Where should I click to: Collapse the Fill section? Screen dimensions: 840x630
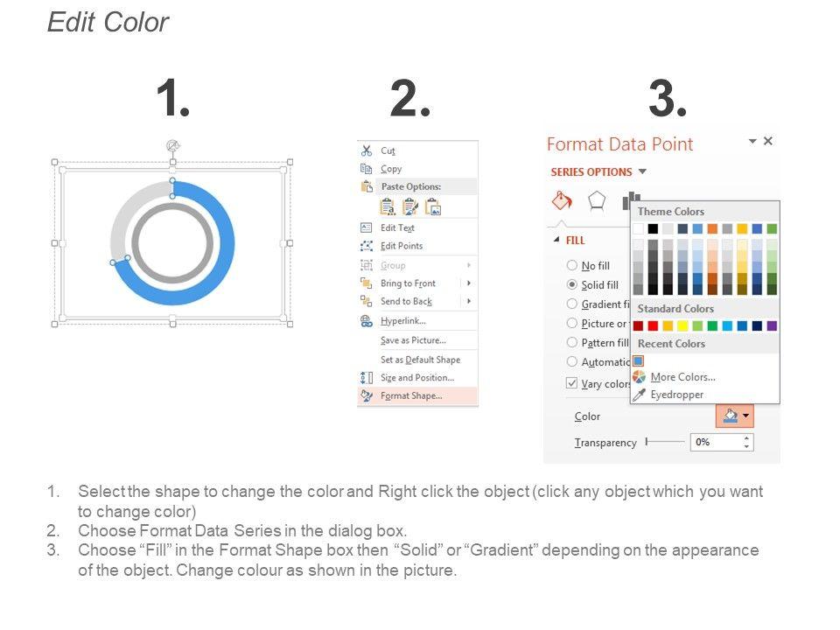[x=556, y=240]
